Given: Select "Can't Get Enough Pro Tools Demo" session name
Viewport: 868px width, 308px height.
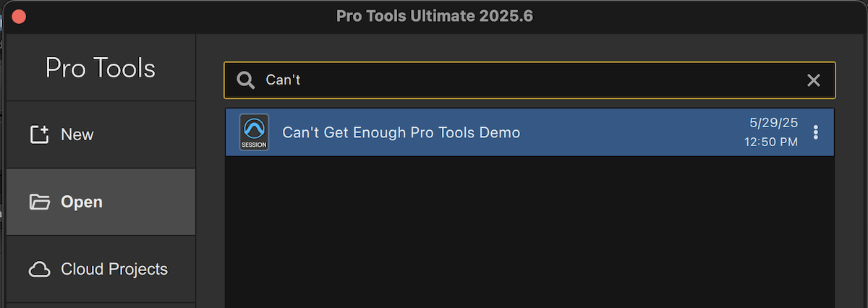Looking at the screenshot, I should tap(401, 133).
